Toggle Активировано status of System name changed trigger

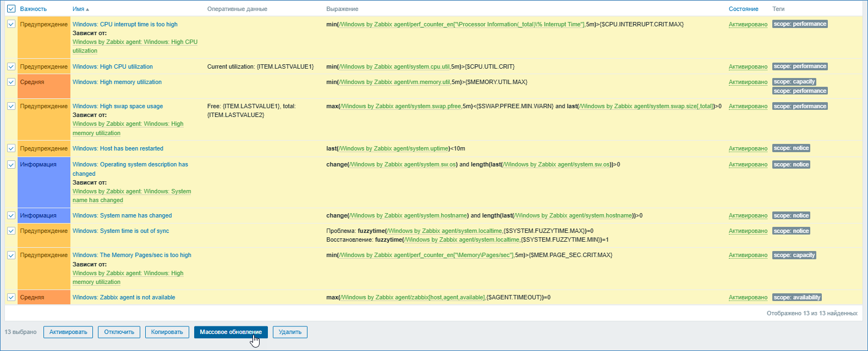748,215
